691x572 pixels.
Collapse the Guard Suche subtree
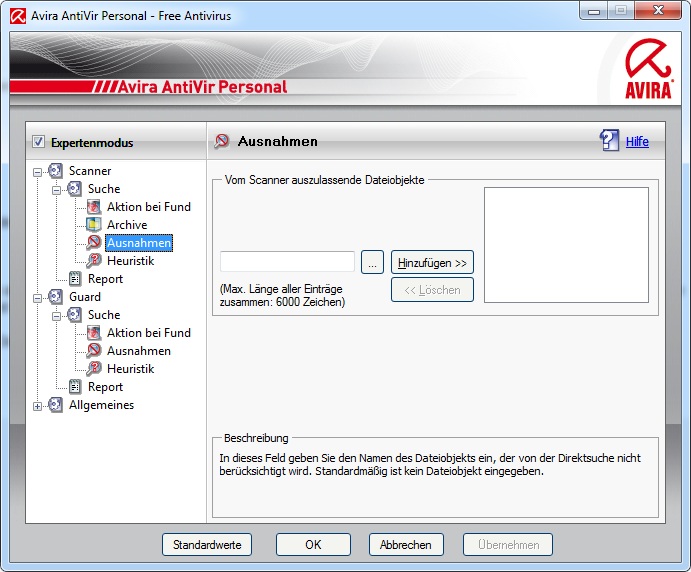[56, 316]
